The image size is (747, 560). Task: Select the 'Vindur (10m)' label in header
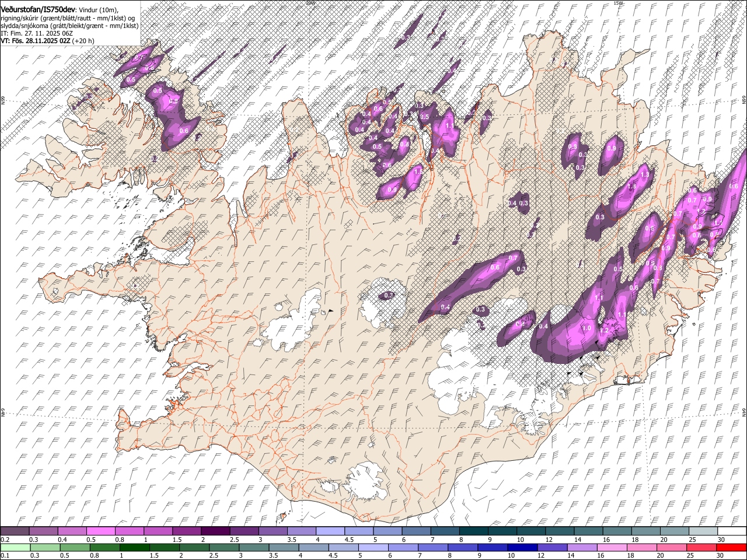(x=98, y=9)
